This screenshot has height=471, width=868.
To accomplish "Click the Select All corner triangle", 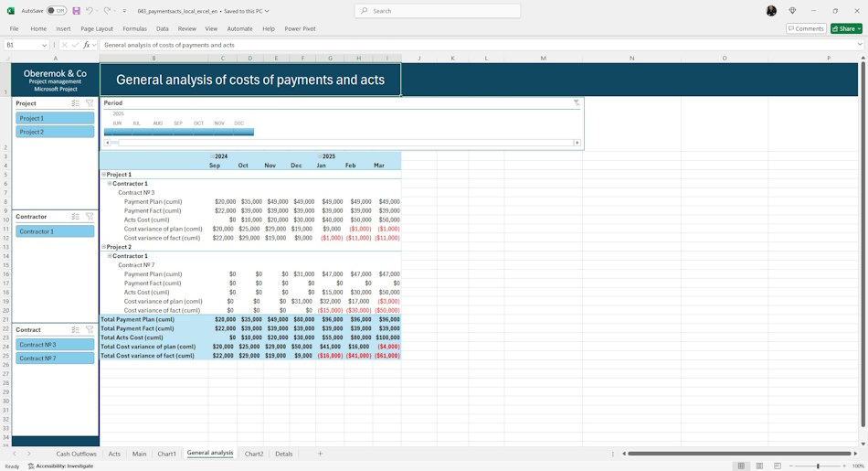I will pos(6,59).
